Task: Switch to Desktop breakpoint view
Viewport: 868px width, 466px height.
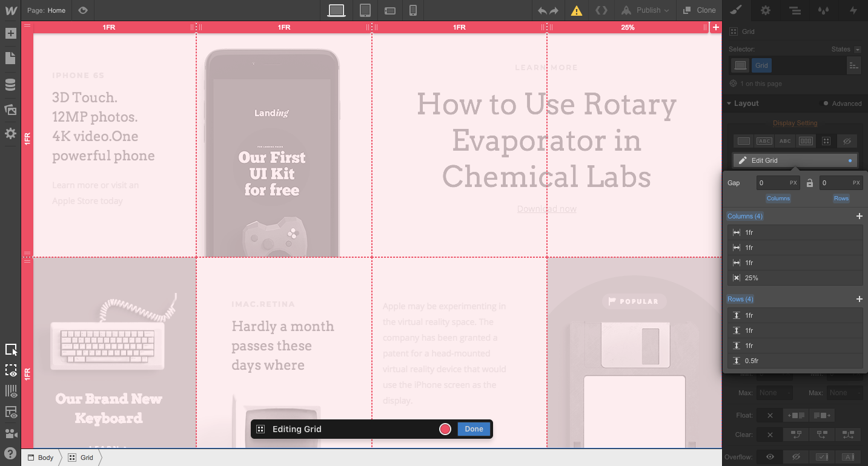Action: click(336, 10)
